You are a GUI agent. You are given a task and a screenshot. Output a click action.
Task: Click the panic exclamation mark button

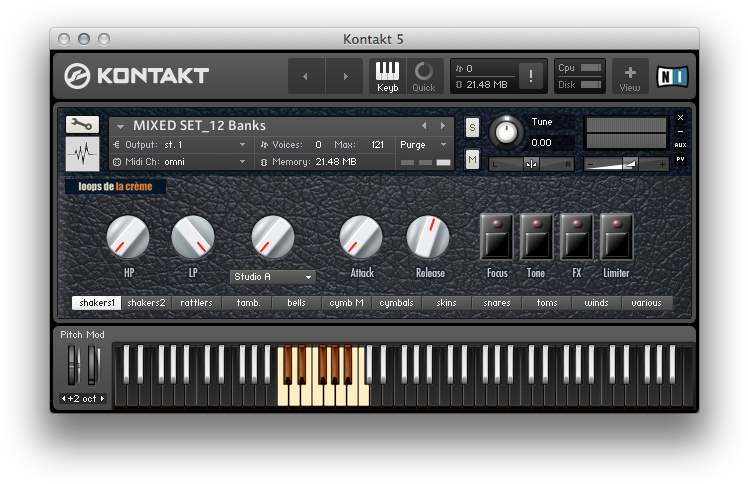point(531,76)
